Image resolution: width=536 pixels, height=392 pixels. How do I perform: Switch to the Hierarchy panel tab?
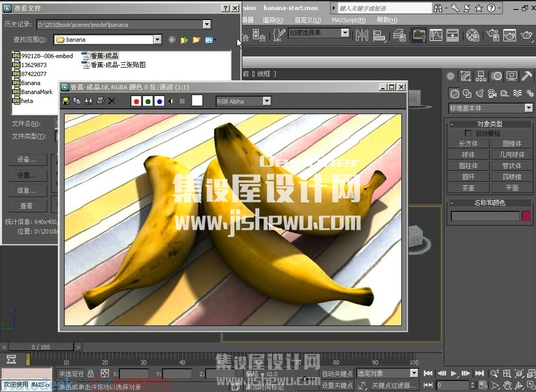[481, 76]
